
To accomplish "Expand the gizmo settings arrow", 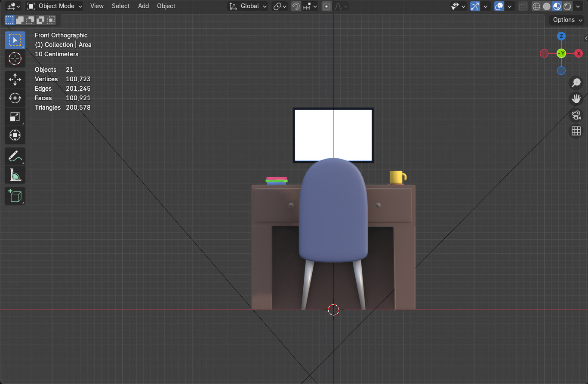I will (x=486, y=6).
